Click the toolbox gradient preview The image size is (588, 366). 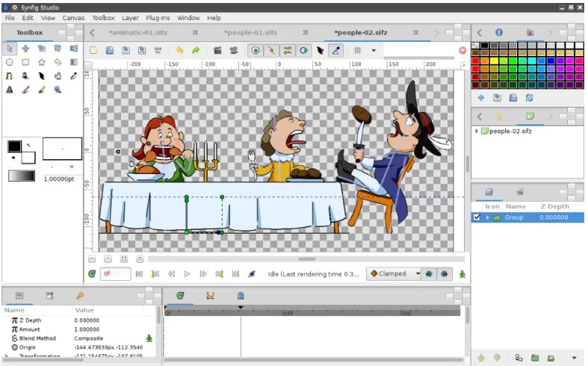pos(22,176)
